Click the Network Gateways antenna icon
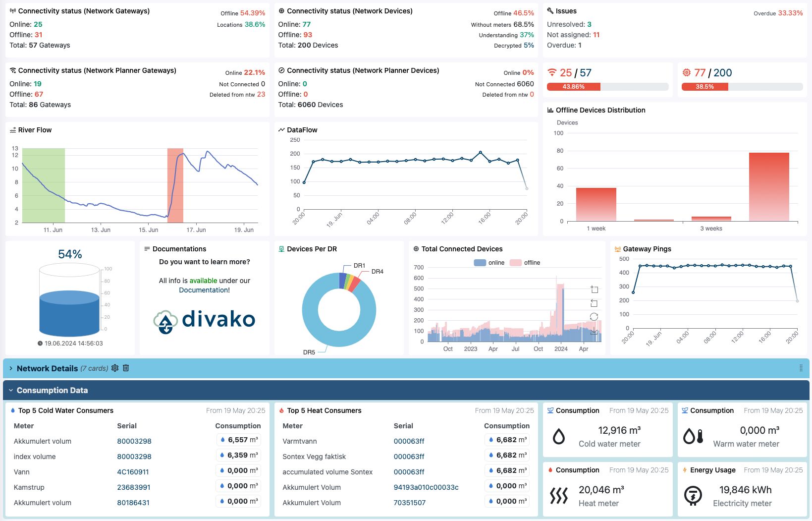This screenshot has height=521, width=812. pos(13,11)
